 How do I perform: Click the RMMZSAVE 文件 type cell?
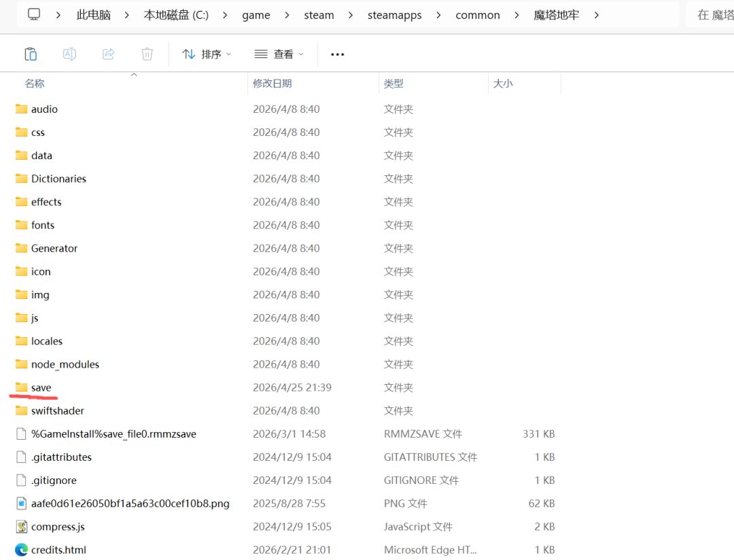pos(423,434)
